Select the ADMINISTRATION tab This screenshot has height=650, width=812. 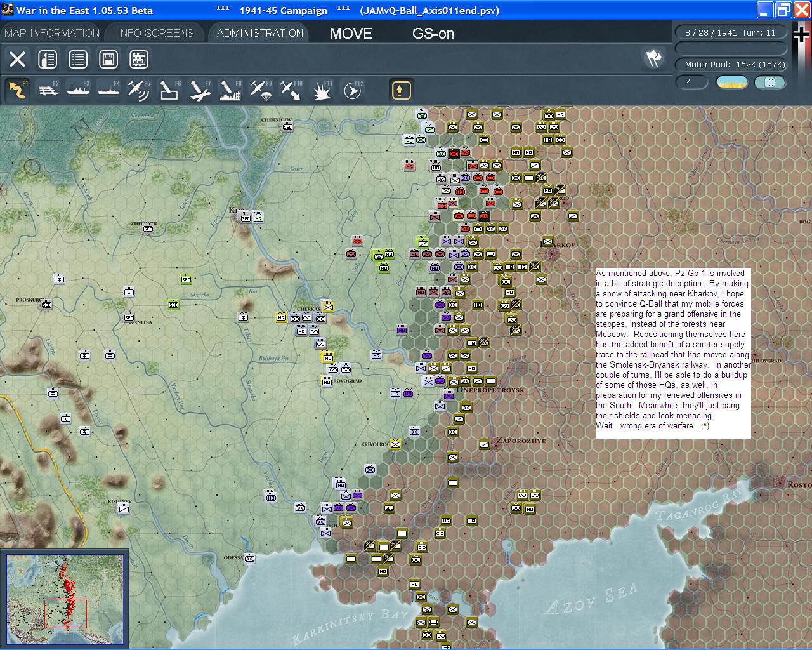[x=259, y=33]
